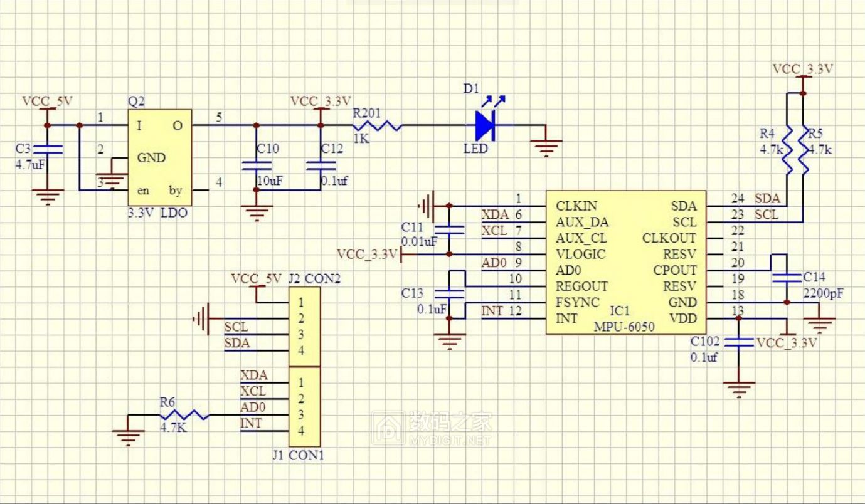This screenshot has width=865, height=504.
Task: Click capacitor C10 10uF symbol
Action: coord(256,164)
